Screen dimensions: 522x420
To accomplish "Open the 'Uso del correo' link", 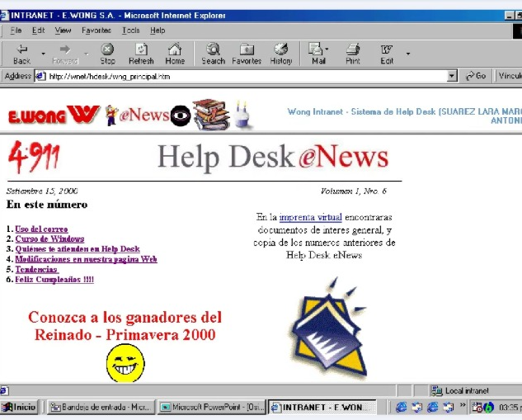I will (x=41, y=229).
